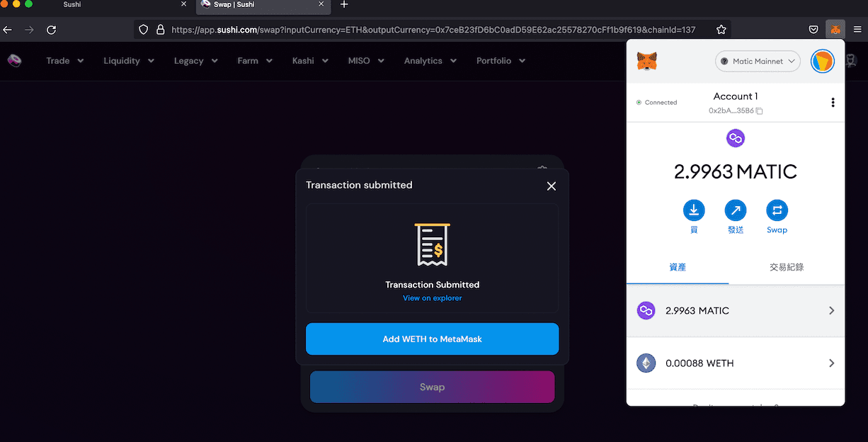This screenshot has width=868, height=442.
Task: Click the View on explorer link
Action: [432, 298]
